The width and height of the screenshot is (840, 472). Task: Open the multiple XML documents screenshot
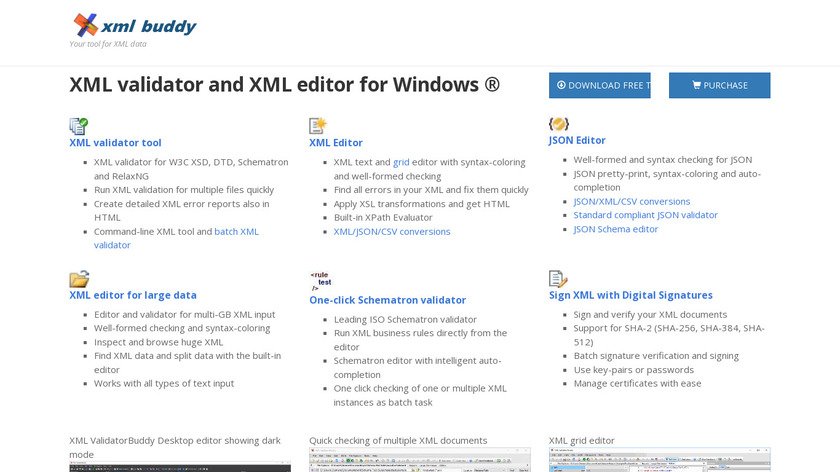click(x=420, y=460)
